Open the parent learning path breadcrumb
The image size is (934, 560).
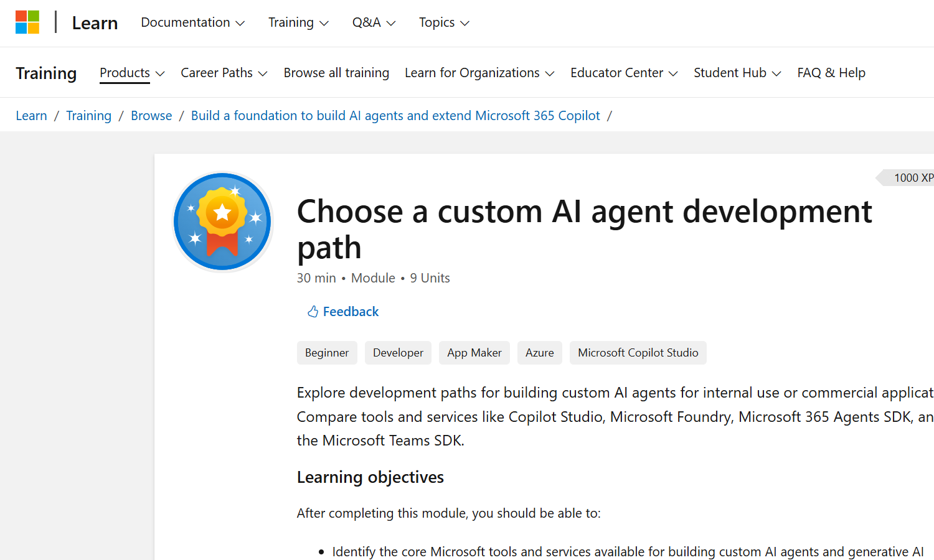point(395,116)
